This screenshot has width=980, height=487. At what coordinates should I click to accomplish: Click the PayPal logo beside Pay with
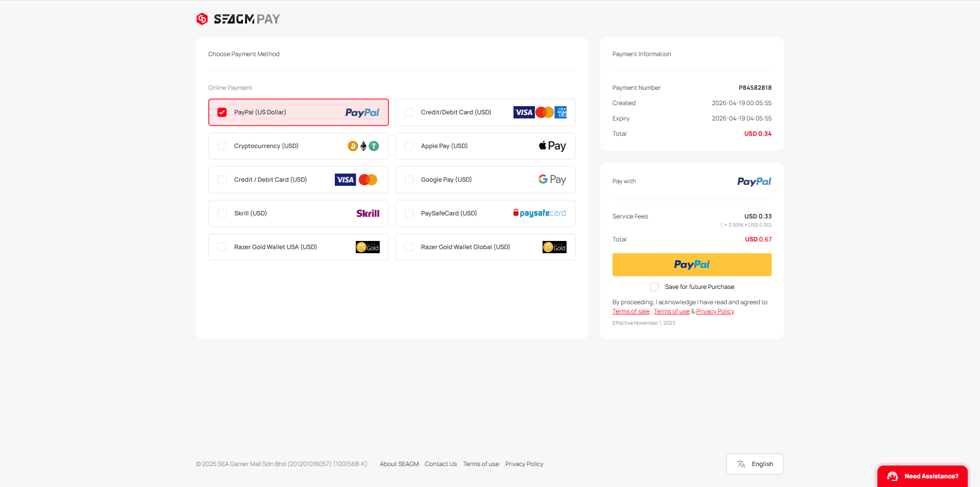(754, 181)
